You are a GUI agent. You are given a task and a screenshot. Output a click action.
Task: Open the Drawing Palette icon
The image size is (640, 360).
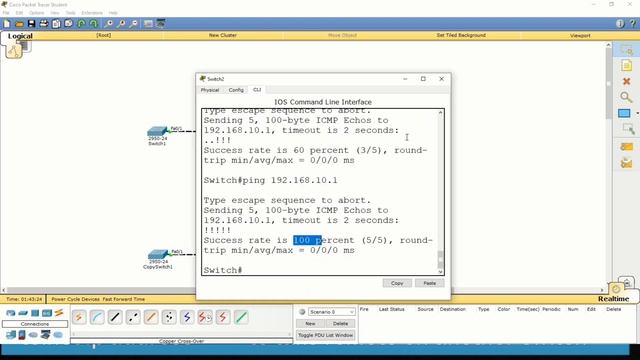[148, 24]
